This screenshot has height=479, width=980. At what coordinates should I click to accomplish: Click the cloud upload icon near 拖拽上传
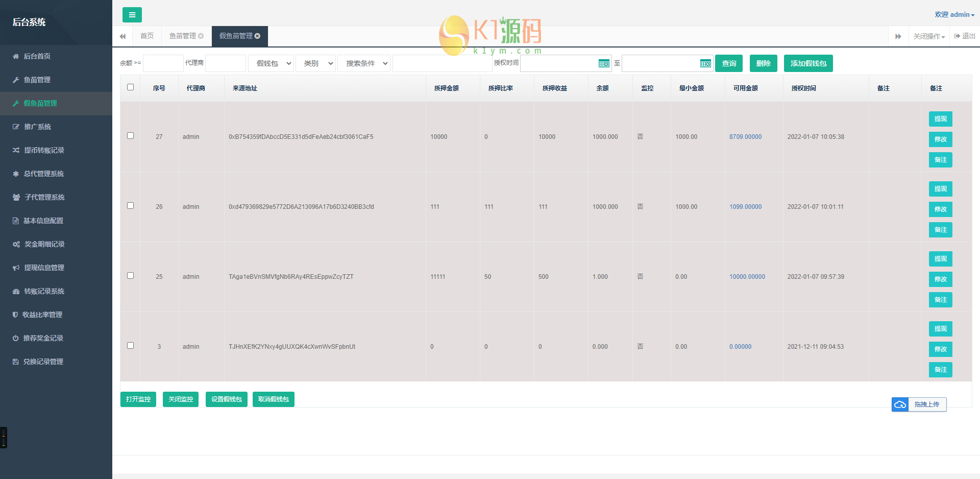coord(900,404)
